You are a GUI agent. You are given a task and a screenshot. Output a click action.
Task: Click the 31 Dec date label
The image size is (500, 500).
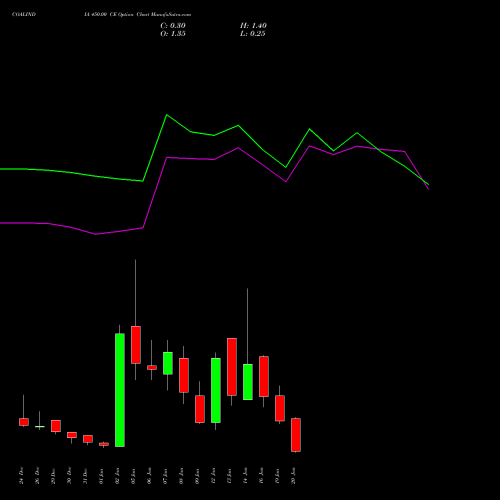click(86, 476)
